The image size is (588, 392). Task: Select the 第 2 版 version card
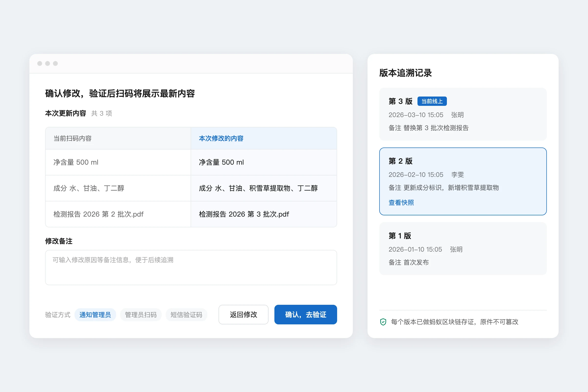(x=463, y=181)
